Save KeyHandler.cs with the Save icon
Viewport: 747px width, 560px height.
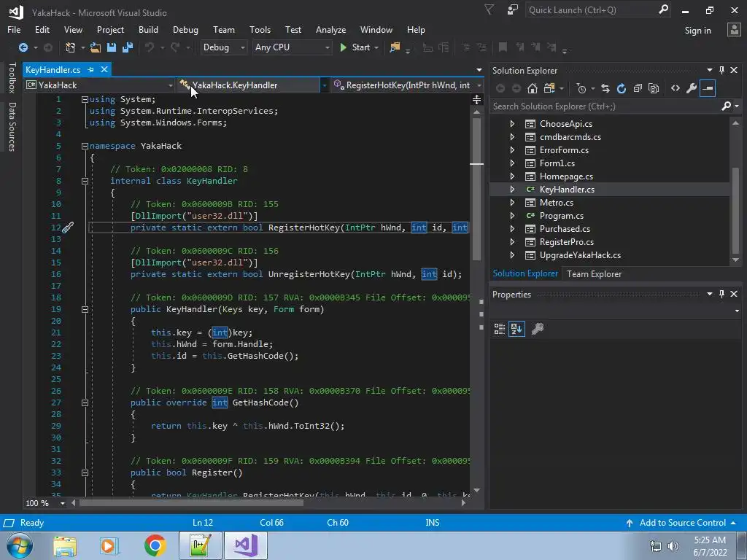point(112,47)
